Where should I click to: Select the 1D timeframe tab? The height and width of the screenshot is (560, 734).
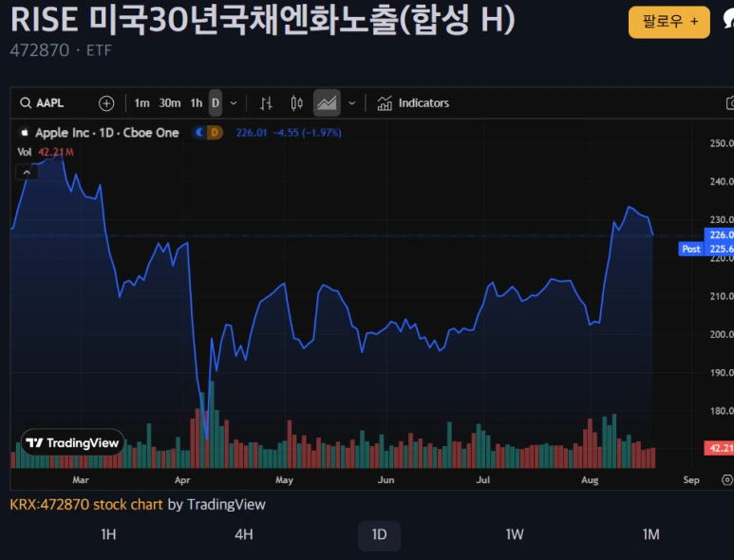pos(379,535)
